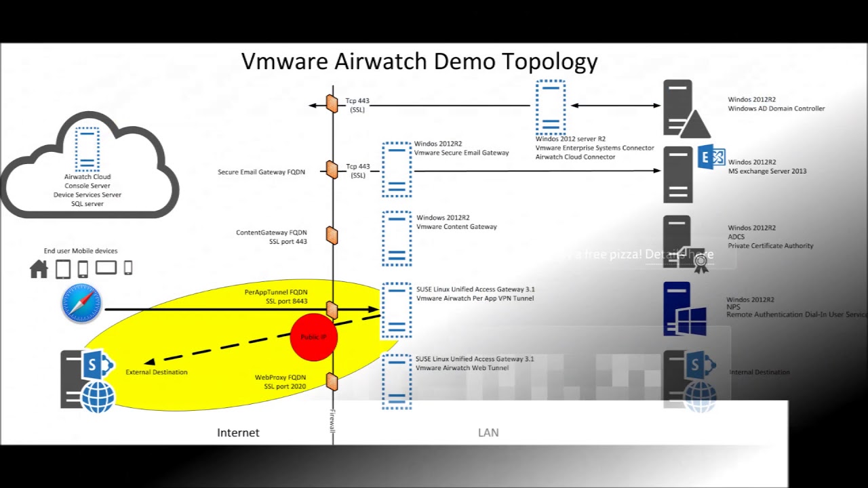Select the blue Exchange logo badge

pos(711,157)
